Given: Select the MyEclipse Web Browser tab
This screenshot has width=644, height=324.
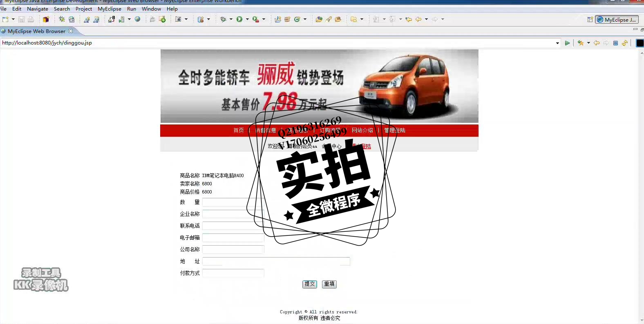Looking at the screenshot, I should click(36, 31).
